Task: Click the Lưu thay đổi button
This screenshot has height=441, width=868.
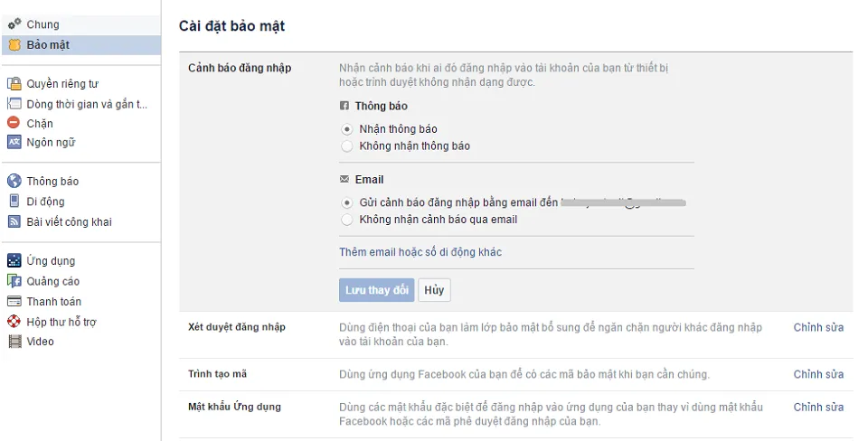Action: [x=376, y=290]
